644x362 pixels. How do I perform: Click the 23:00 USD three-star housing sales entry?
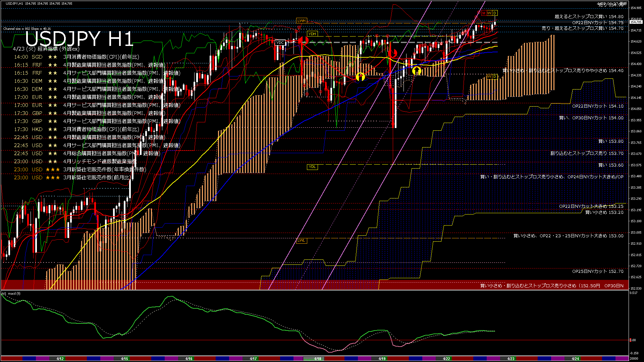coord(80,170)
